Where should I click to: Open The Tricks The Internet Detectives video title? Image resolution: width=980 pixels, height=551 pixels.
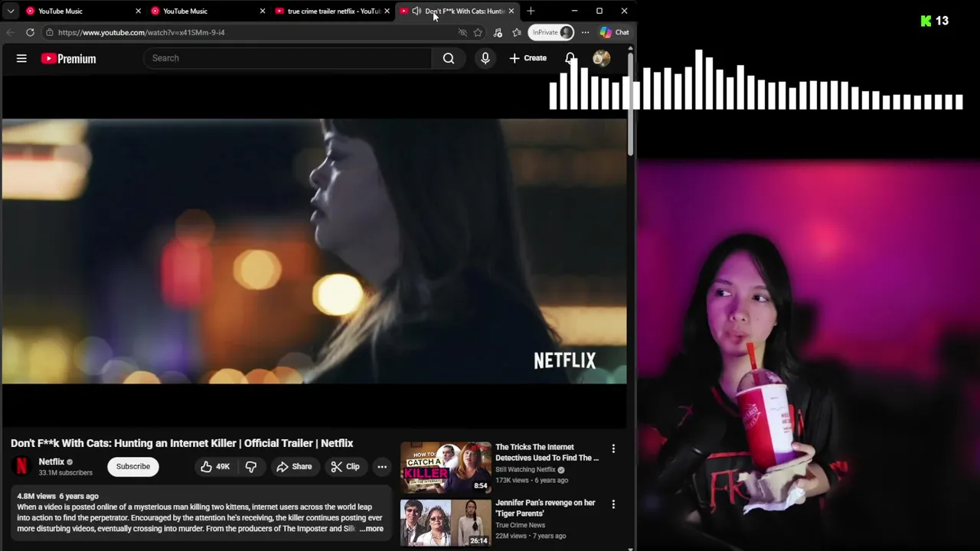[547, 452]
